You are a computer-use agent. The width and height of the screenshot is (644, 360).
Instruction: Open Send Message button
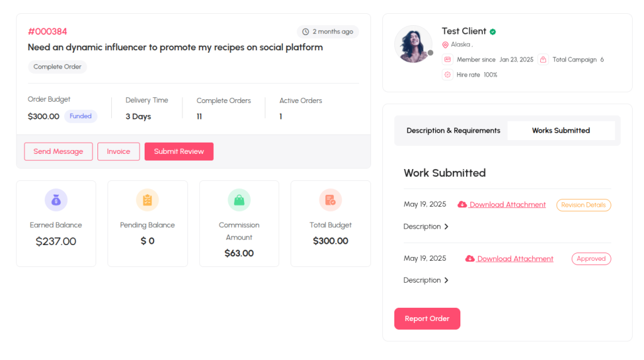pos(58,151)
